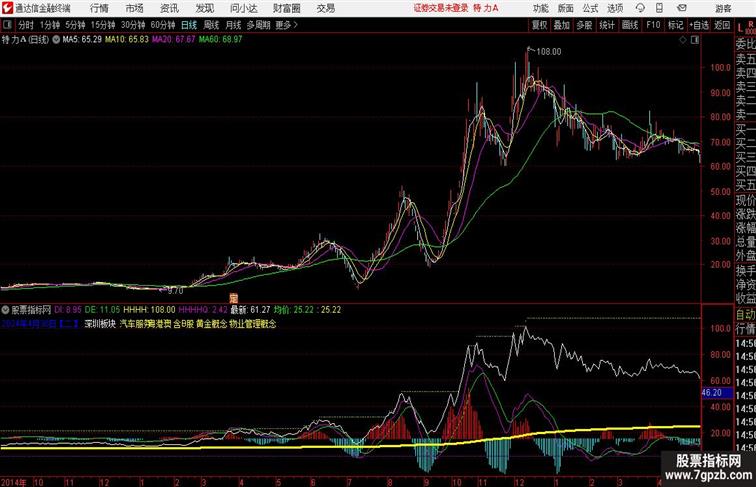Click the 画线 drawing tools button
756x487 pixels.
point(630,25)
